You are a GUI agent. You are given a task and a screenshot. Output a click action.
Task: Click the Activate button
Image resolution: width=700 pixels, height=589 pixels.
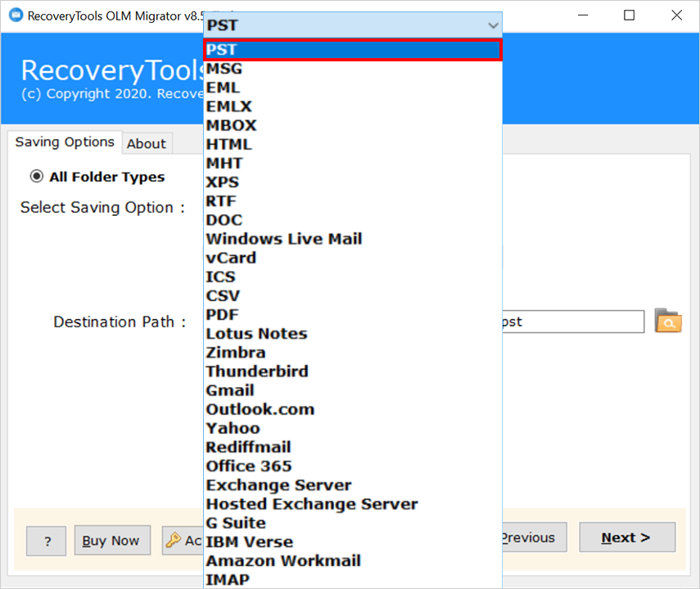183,541
